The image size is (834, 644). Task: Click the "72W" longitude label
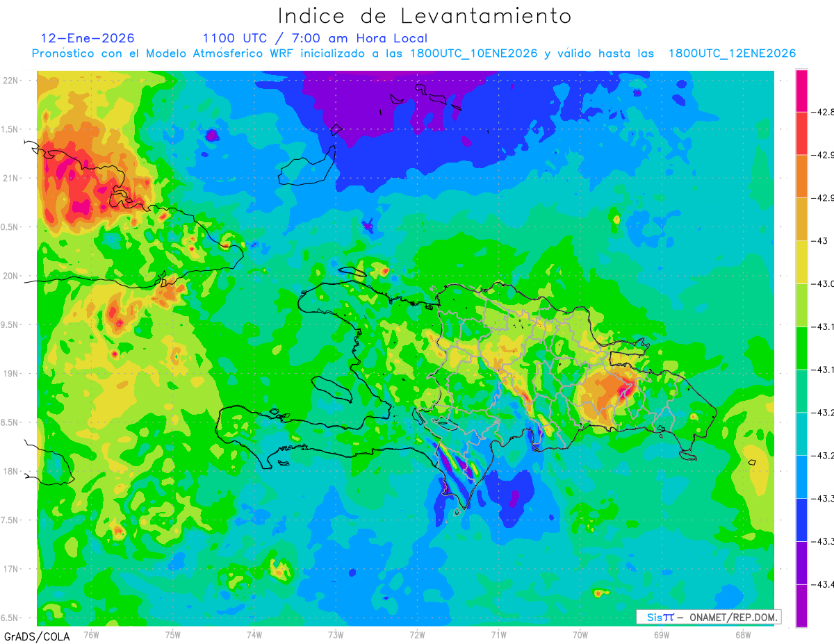click(417, 635)
